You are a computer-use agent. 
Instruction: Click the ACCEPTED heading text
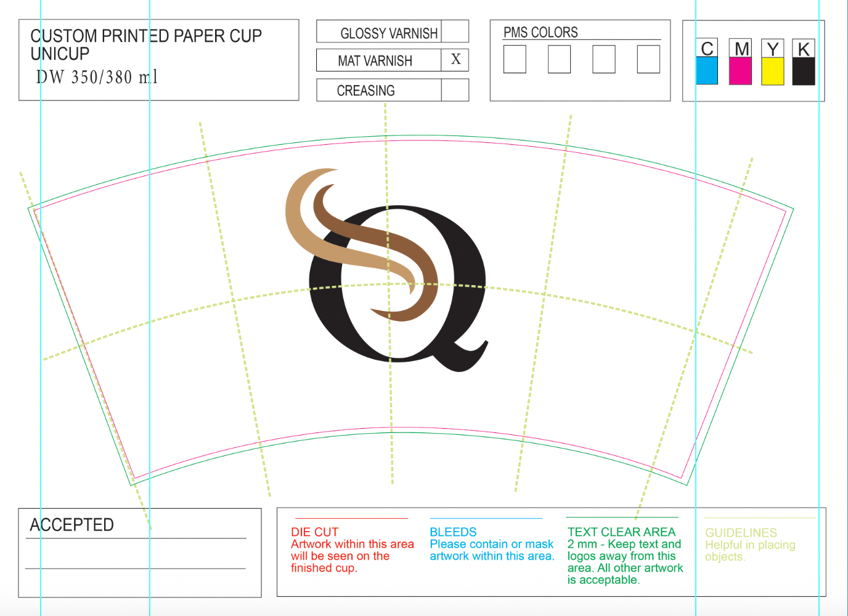click(x=72, y=525)
